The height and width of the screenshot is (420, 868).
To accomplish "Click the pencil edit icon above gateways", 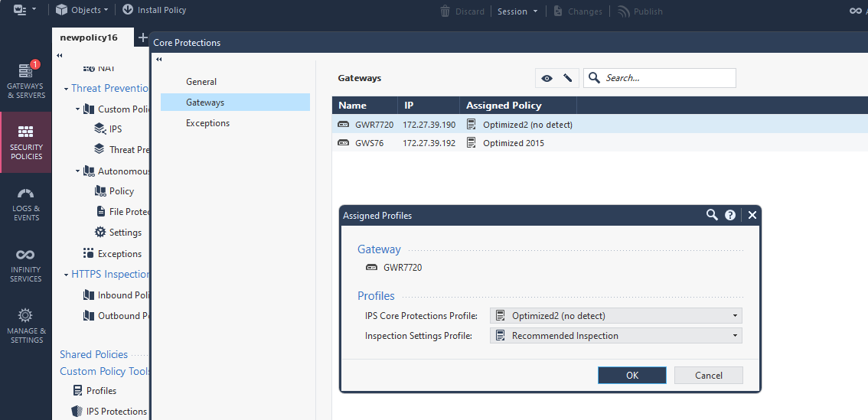I will 567,78.
